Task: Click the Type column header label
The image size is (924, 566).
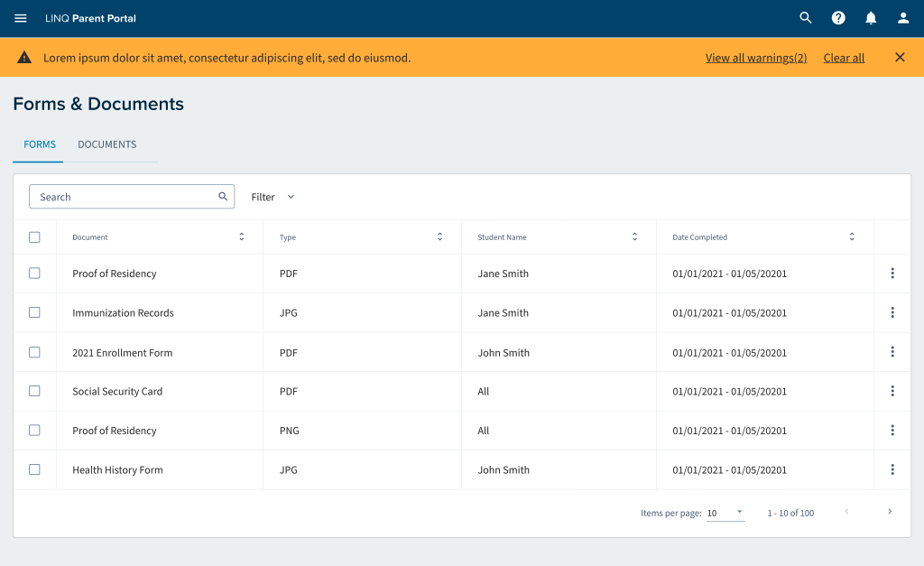Action: (x=288, y=237)
